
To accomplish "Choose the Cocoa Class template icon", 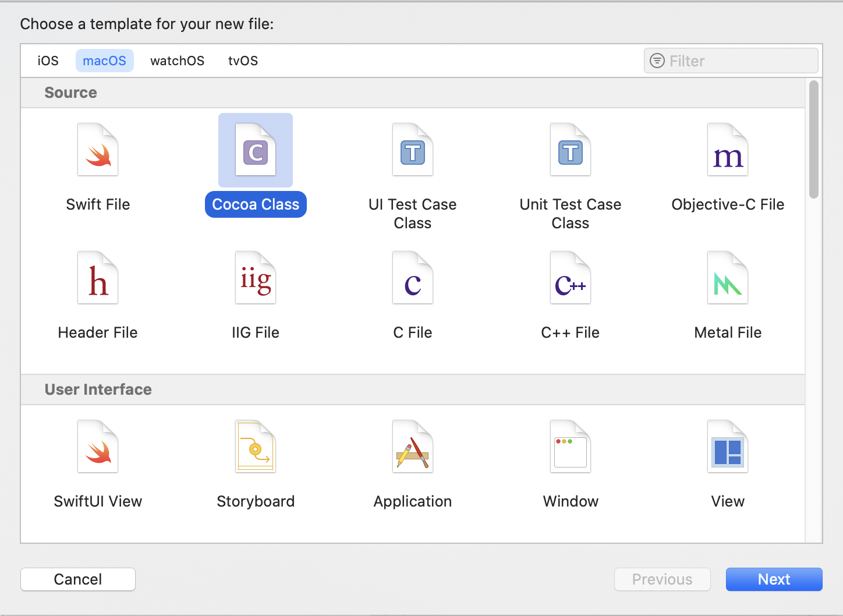I will pyautogui.click(x=256, y=150).
